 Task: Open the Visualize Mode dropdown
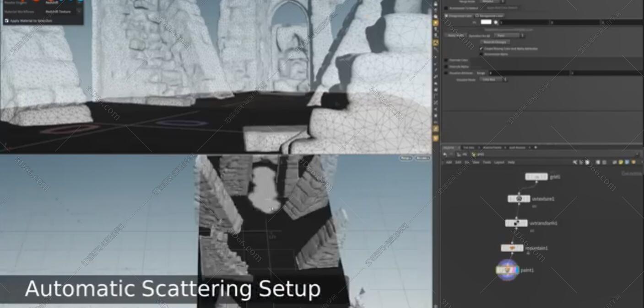(x=493, y=80)
